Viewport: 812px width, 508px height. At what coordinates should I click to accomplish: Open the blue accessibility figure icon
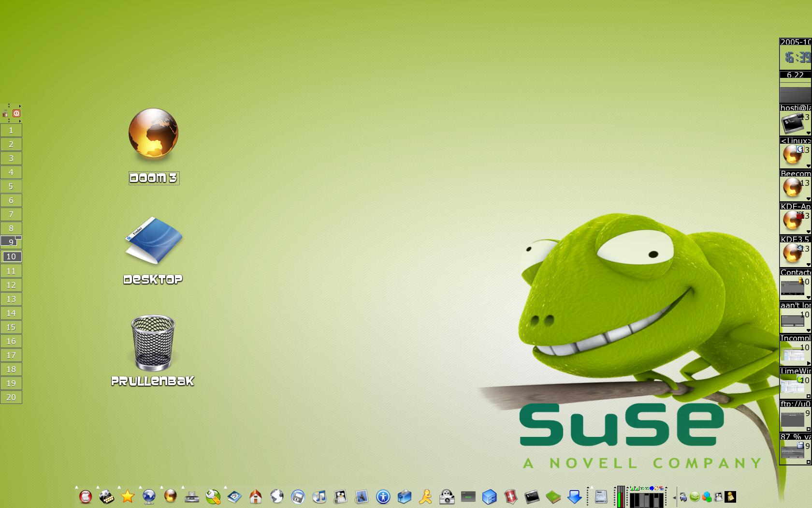pos(383,497)
